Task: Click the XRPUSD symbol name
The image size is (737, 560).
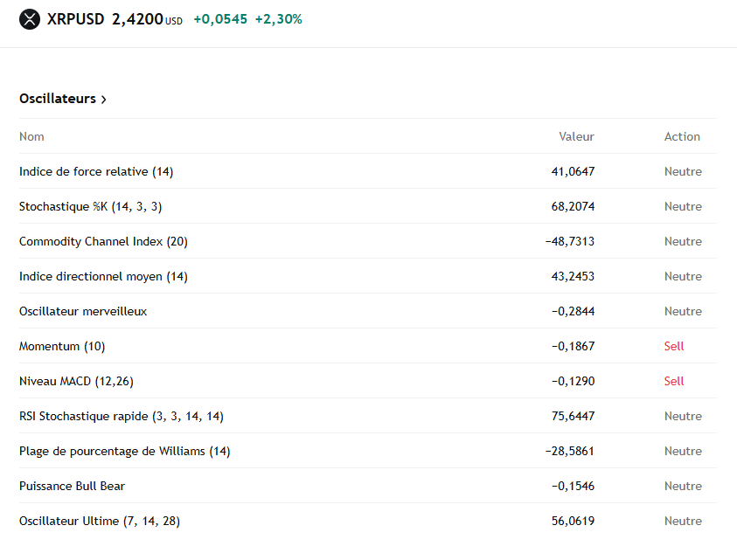Action: click(x=75, y=18)
